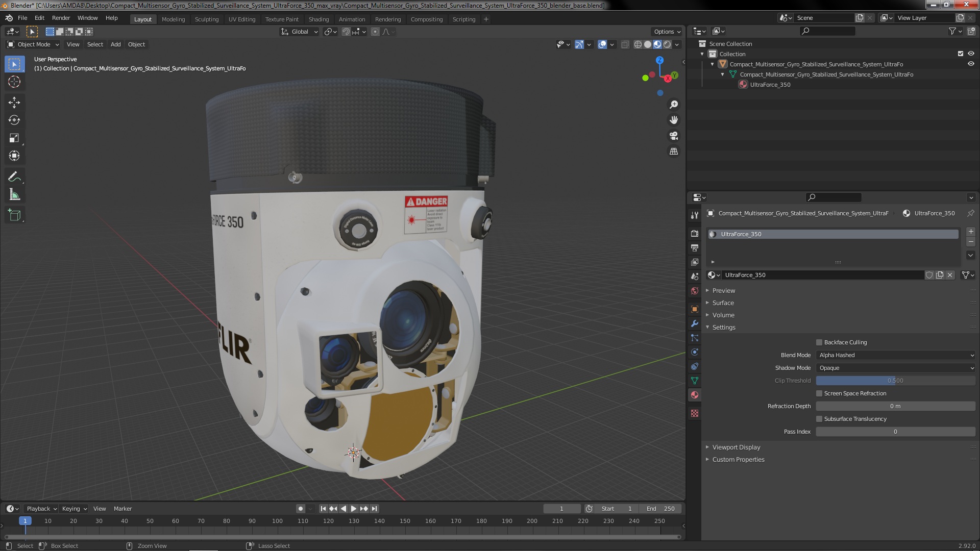Open the Modifier properties wrench icon
This screenshot has width=980, height=551.
pyautogui.click(x=695, y=323)
